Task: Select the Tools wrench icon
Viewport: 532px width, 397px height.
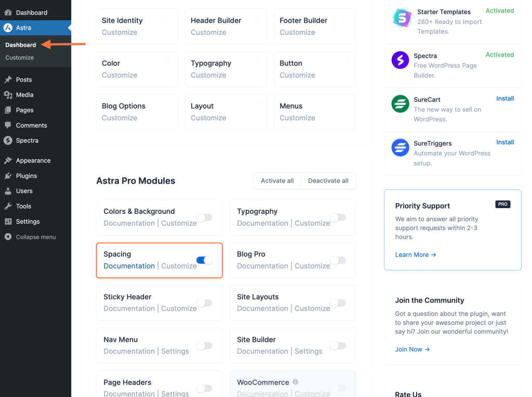Action: 8,206
